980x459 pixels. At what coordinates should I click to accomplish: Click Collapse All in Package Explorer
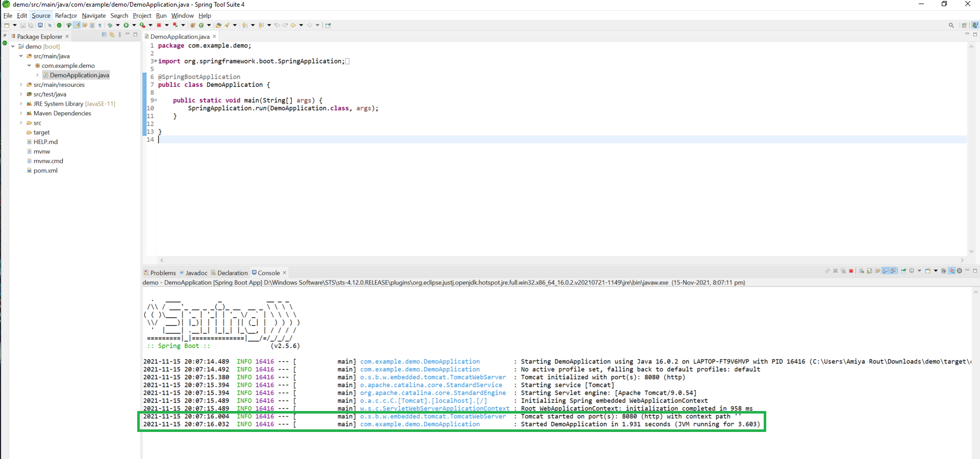[x=104, y=35]
